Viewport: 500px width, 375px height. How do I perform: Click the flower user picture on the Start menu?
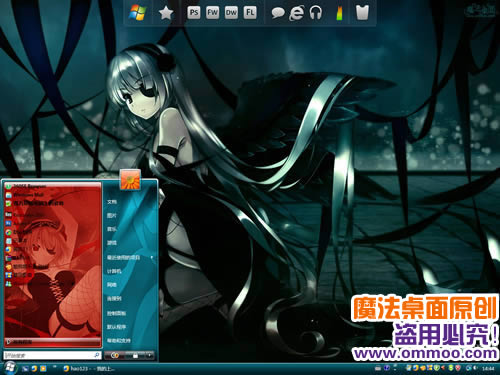(x=130, y=179)
